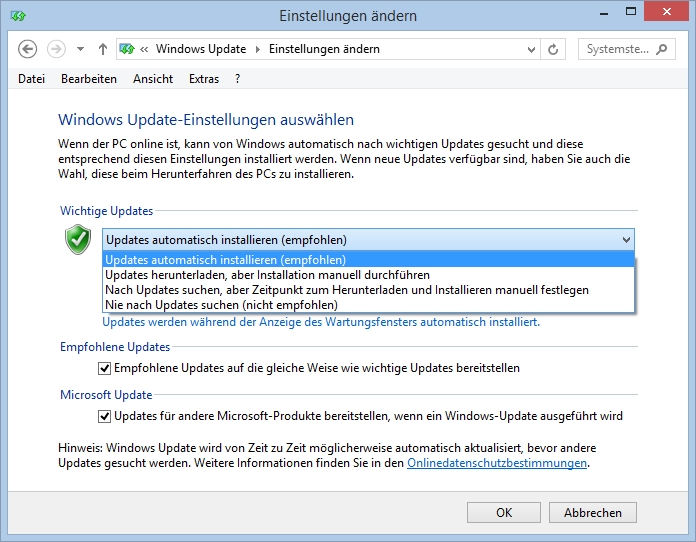Click the search magnifier icon

pyautogui.click(x=661, y=49)
